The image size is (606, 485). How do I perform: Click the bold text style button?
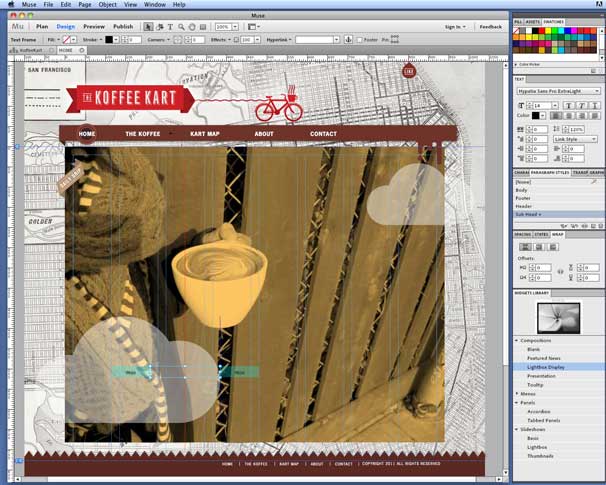coord(568,106)
